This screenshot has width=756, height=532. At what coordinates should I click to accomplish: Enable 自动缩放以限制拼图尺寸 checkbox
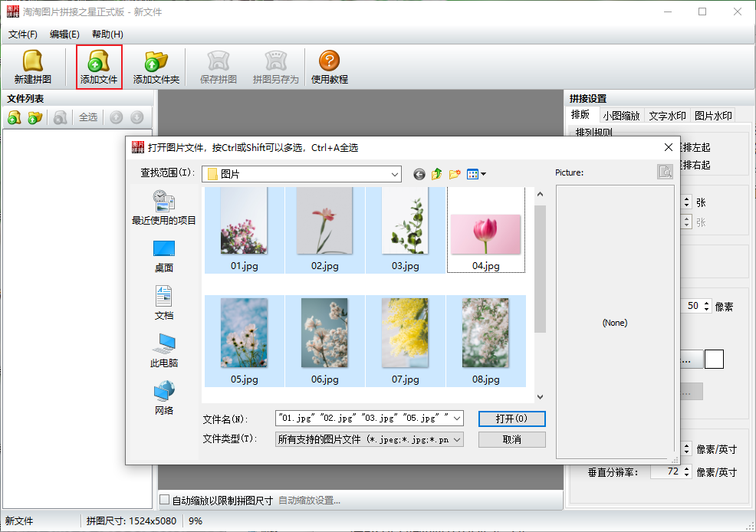tap(164, 501)
